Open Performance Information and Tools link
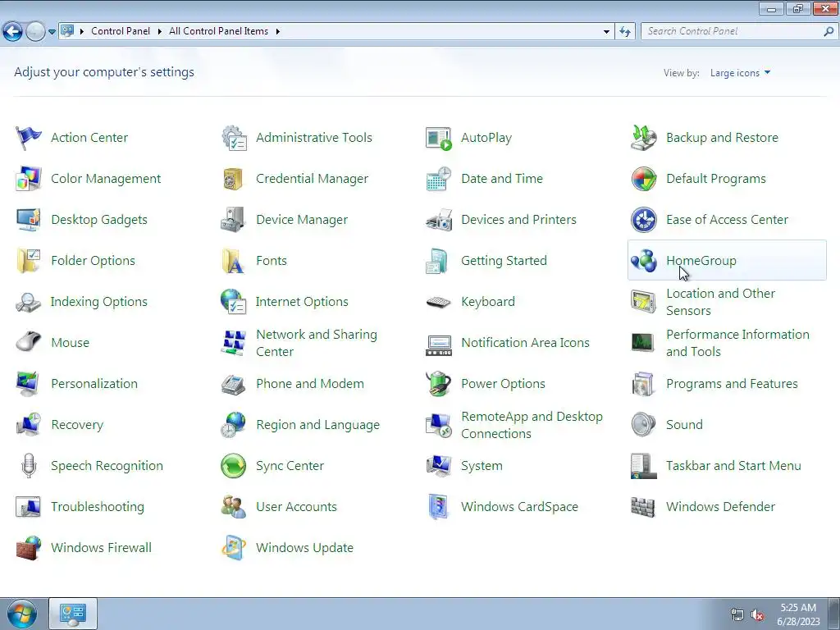Viewport: 840px width, 630px height. [x=737, y=343]
